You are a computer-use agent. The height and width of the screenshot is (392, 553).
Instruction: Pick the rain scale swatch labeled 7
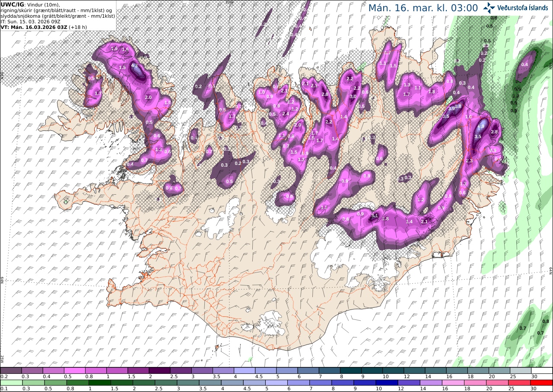[321, 383]
